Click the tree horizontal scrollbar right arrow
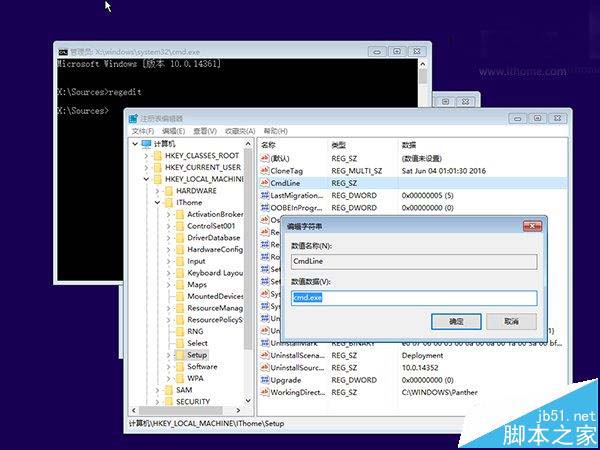 (x=238, y=410)
